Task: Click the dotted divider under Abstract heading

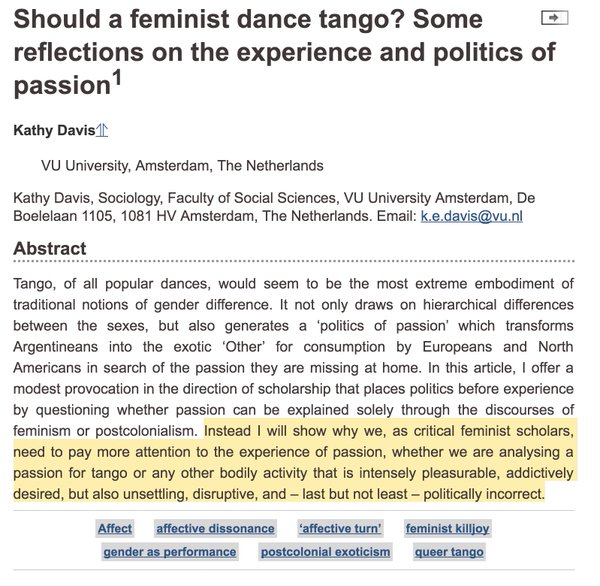Action: (294, 261)
